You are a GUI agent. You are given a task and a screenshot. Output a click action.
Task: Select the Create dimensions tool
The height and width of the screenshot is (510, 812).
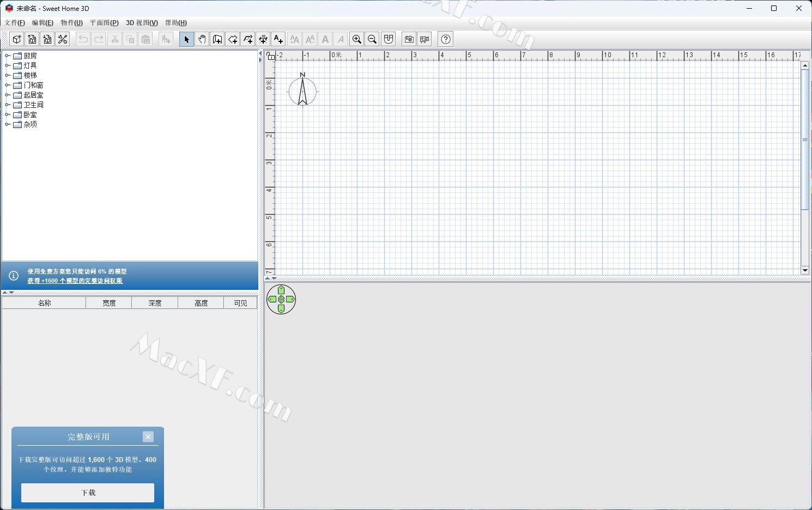(x=263, y=39)
